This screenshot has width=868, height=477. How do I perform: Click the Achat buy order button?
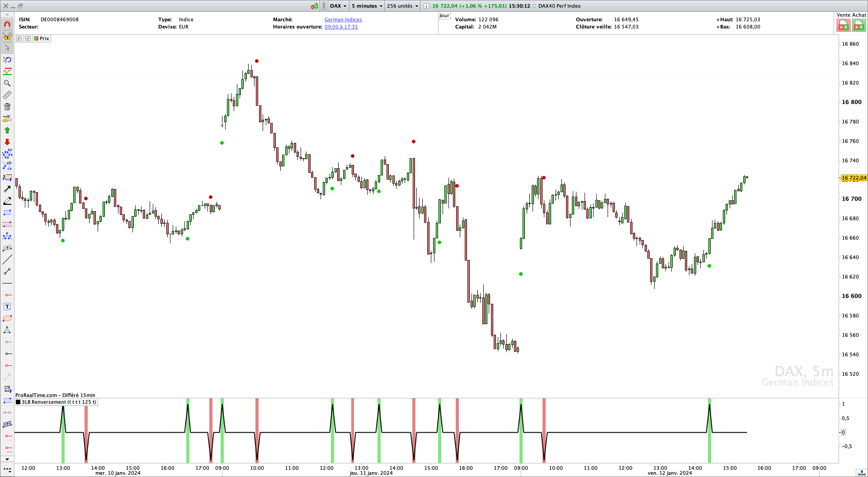point(859,25)
